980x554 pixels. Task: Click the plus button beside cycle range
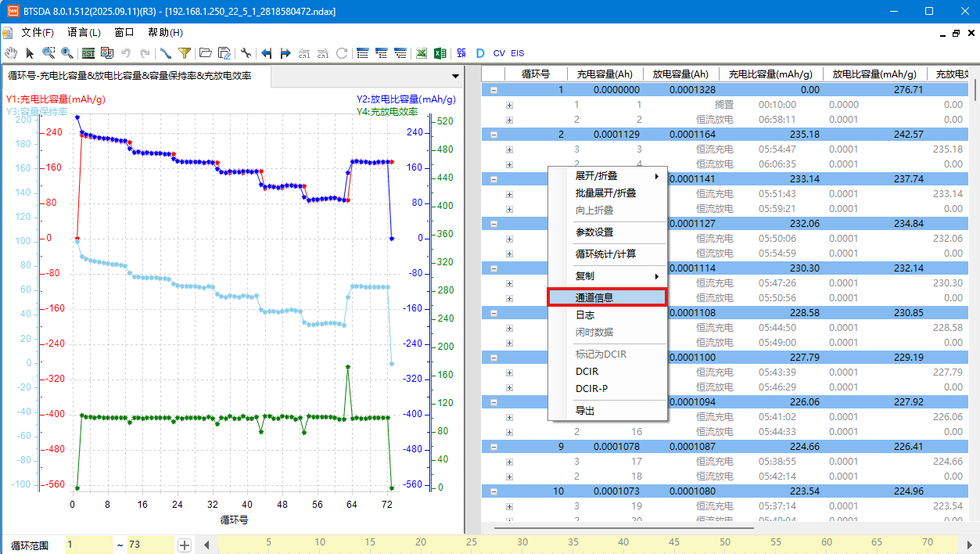(185, 545)
